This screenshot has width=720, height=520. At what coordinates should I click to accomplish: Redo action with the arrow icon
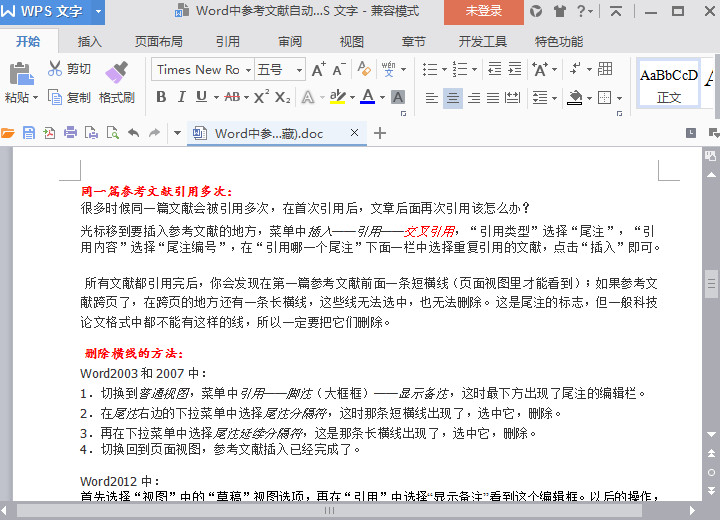154,133
